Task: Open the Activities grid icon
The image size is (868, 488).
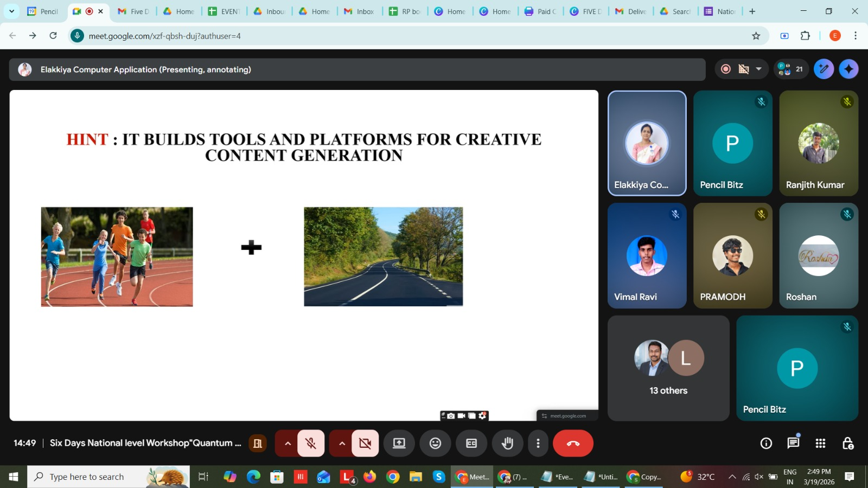Action: [x=820, y=444]
